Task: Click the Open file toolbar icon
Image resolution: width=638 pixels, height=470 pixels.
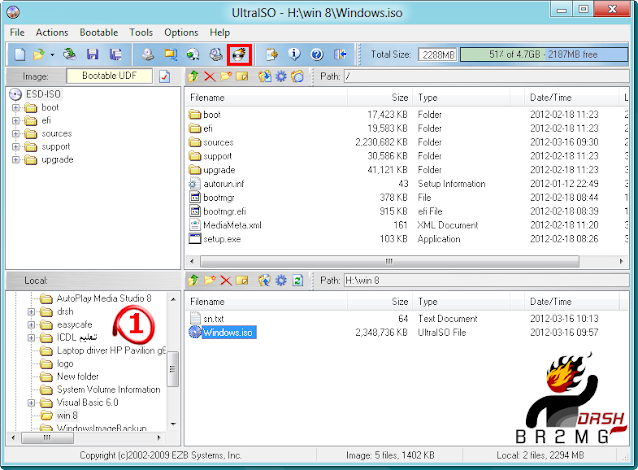Action: 39,54
